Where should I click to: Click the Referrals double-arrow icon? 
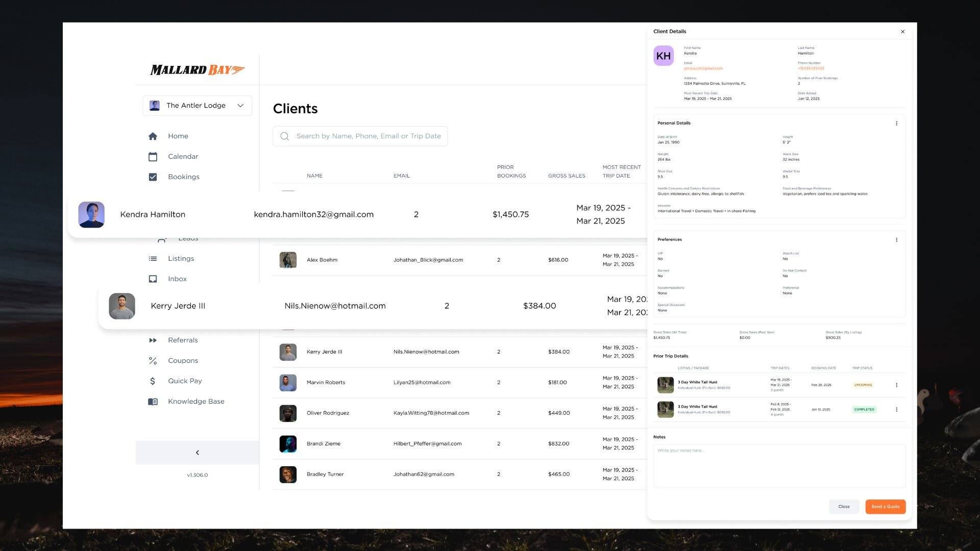(153, 340)
